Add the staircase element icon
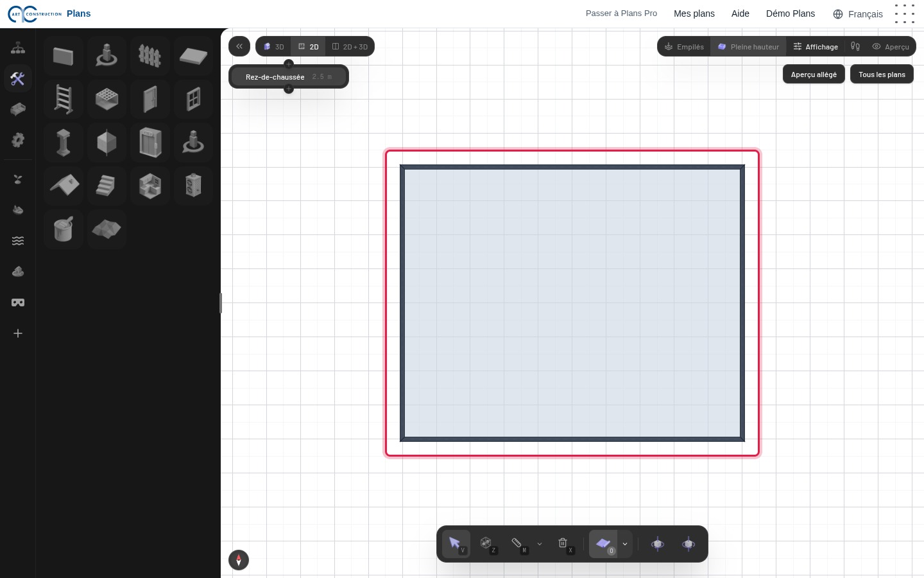924x578 pixels. click(x=107, y=186)
